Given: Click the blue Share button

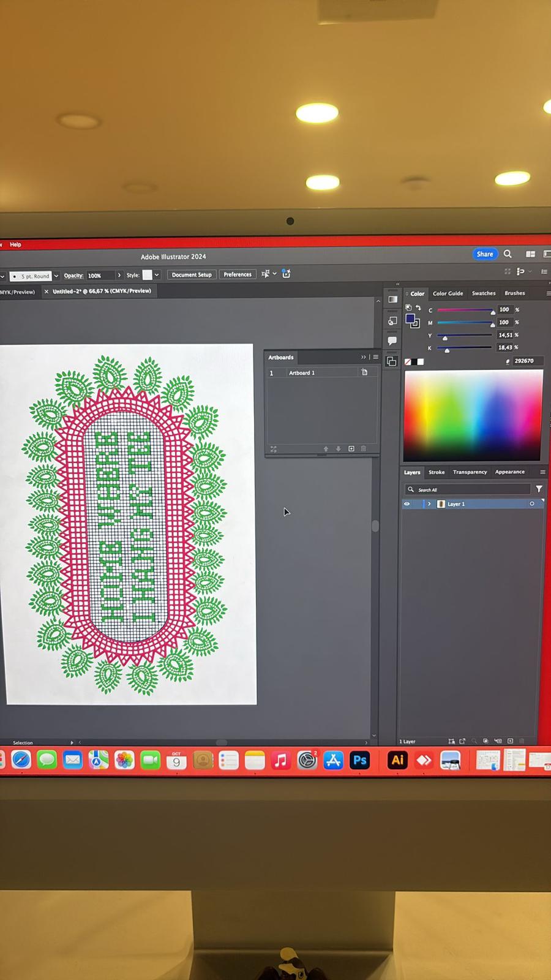Looking at the screenshot, I should pyautogui.click(x=485, y=254).
